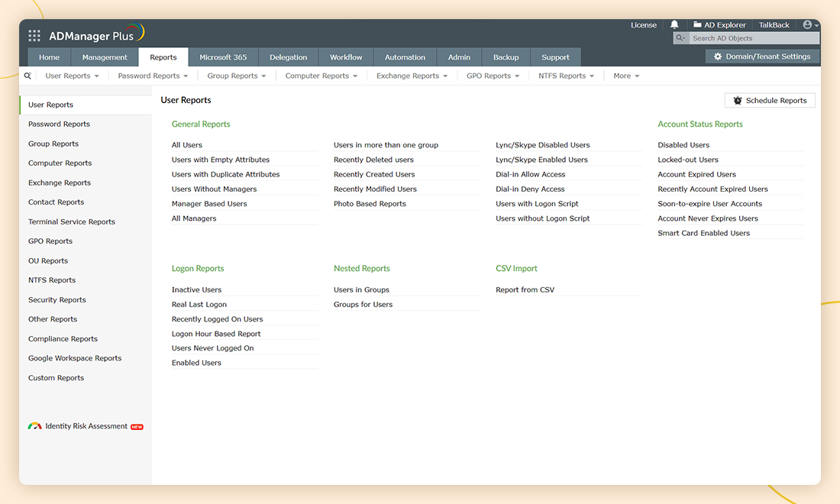Click the Search AD Objects field
This screenshot has height=504, width=840.
(752, 38)
